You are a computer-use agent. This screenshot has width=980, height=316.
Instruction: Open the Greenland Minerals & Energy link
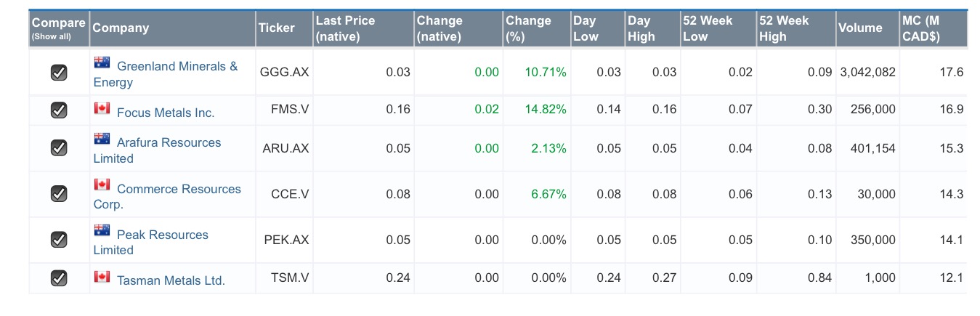click(177, 67)
